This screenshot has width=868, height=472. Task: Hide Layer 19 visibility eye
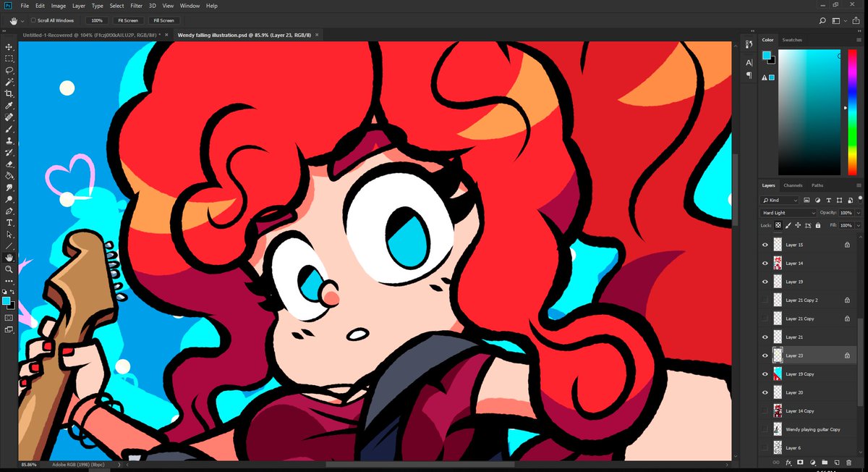pos(765,282)
